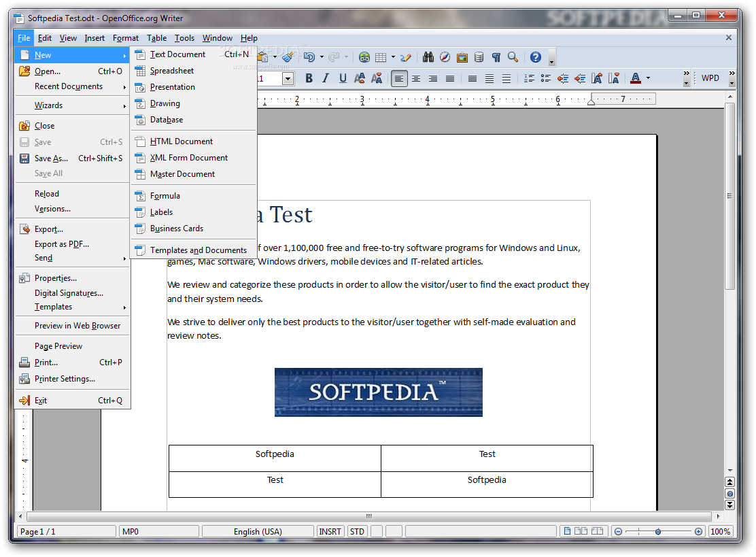The image size is (756, 557).
Task: Select Spreadsheet from New submenu
Action: click(x=194, y=71)
